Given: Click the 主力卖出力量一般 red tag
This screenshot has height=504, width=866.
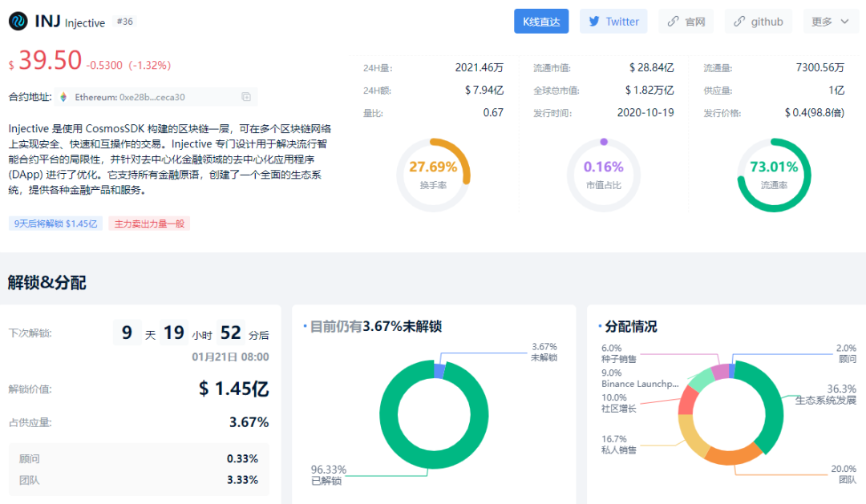Looking at the screenshot, I should [x=148, y=224].
